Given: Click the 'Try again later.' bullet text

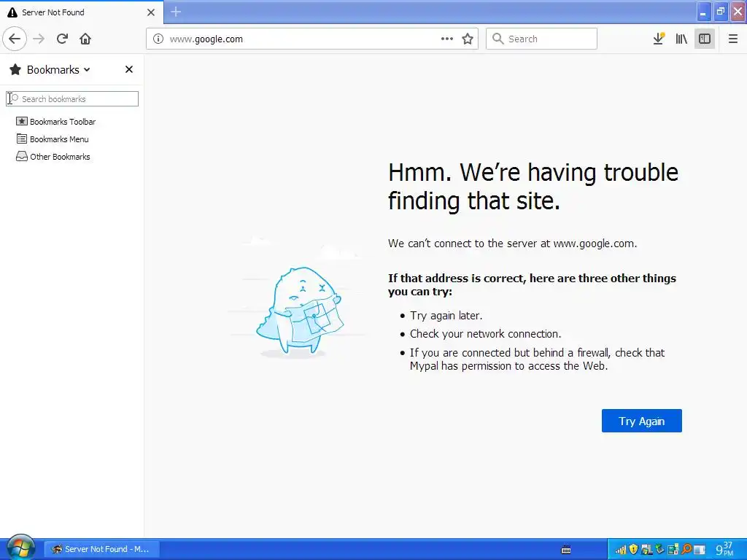Looking at the screenshot, I should pos(446,316).
